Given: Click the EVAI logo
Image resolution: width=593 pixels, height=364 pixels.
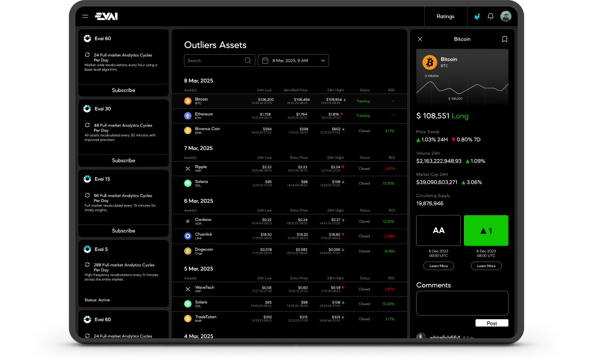Looking at the screenshot, I should click(x=107, y=16).
